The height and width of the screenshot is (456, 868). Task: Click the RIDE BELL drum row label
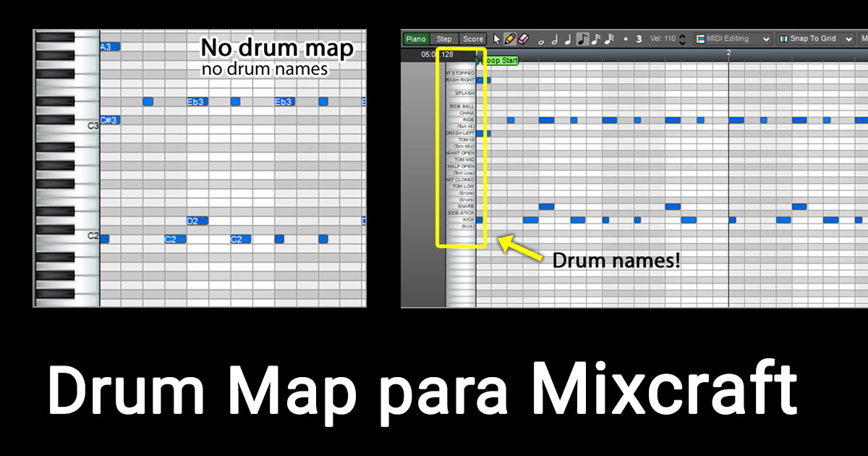click(462, 106)
